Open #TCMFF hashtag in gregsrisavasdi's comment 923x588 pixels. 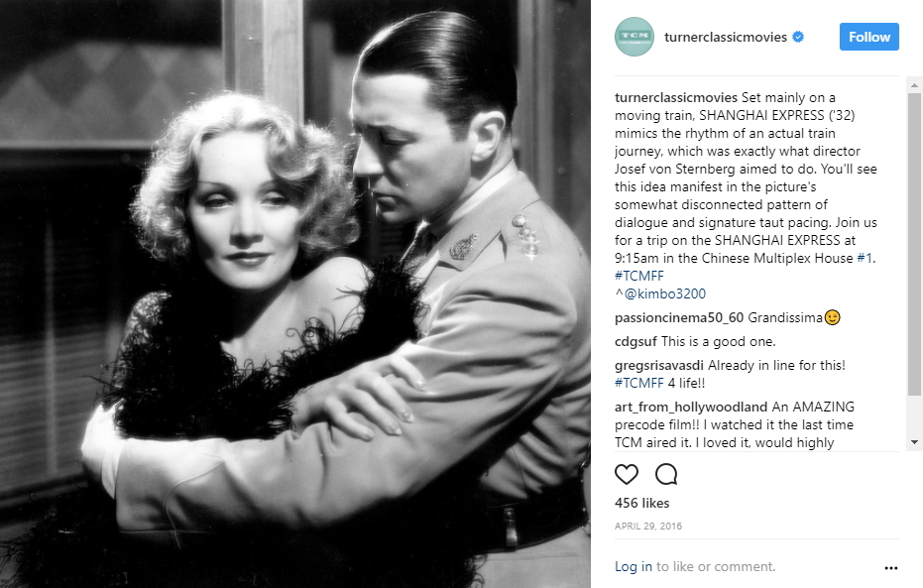tap(638, 383)
